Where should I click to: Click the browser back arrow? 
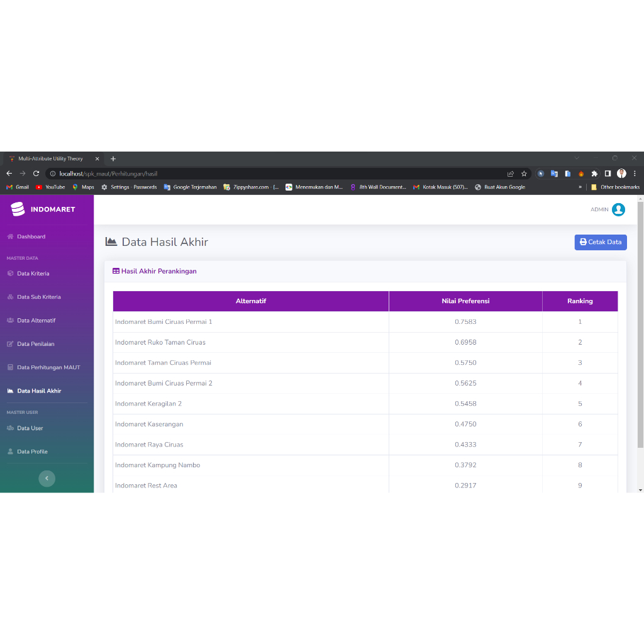click(9, 174)
